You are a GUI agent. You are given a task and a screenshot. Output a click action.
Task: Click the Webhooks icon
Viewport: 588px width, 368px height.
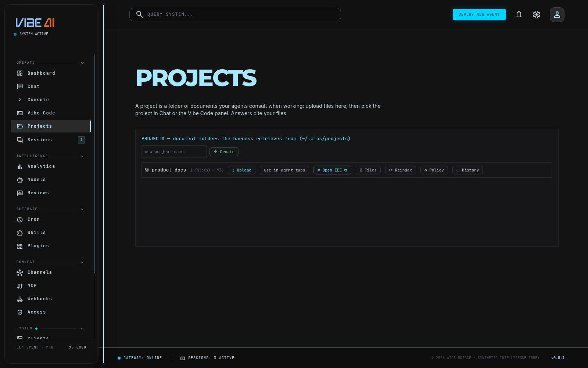pyautogui.click(x=20, y=299)
